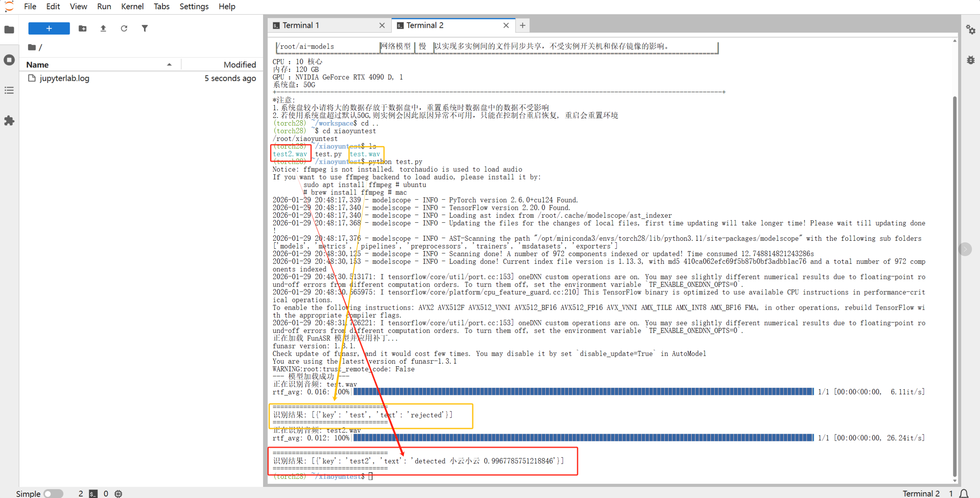Image resolution: width=980 pixels, height=498 pixels.
Task: Add a new tab with plus button
Action: [522, 25]
